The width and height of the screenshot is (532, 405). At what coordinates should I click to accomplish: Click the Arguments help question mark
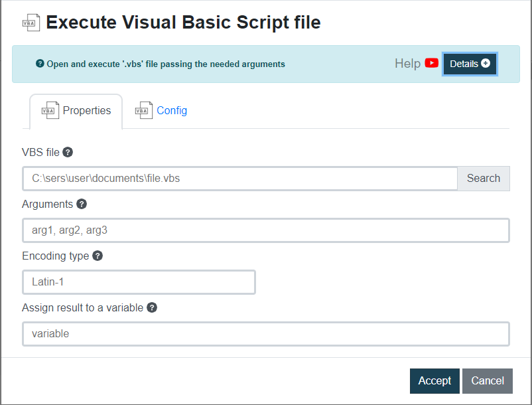tap(82, 204)
